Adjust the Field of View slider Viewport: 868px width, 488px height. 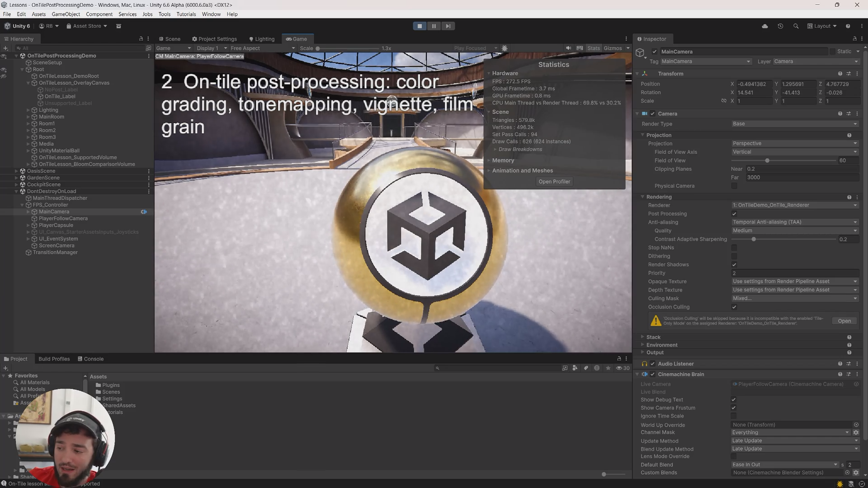(783, 161)
